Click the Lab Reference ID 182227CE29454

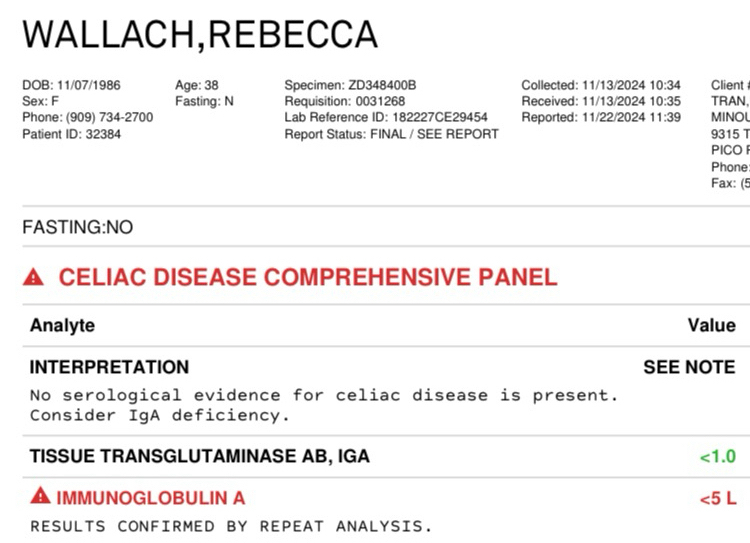(x=386, y=117)
